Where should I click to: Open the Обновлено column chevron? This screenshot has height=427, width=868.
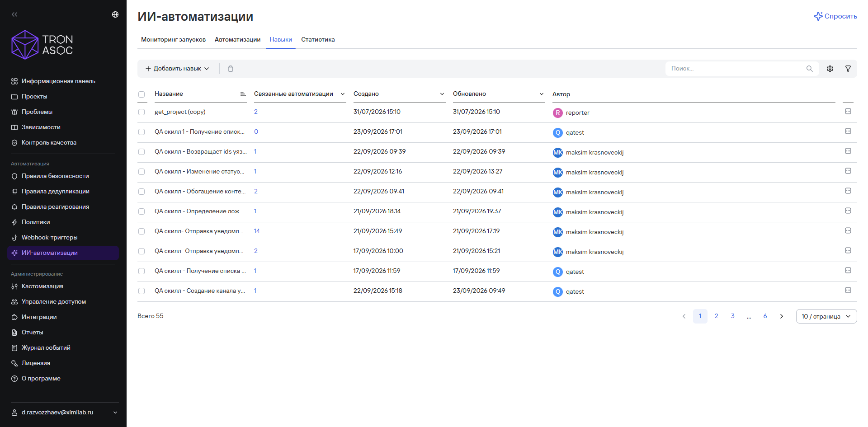tap(542, 94)
